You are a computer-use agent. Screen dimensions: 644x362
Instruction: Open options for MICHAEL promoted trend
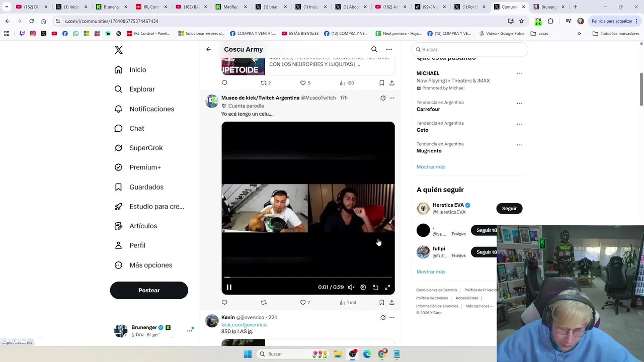(519, 73)
